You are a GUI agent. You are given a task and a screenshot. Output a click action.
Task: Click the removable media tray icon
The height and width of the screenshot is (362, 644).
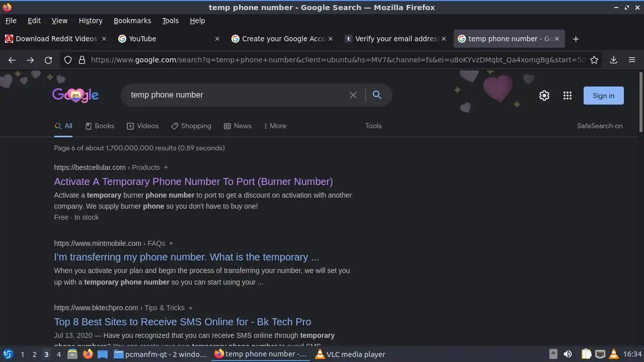[553, 354]
